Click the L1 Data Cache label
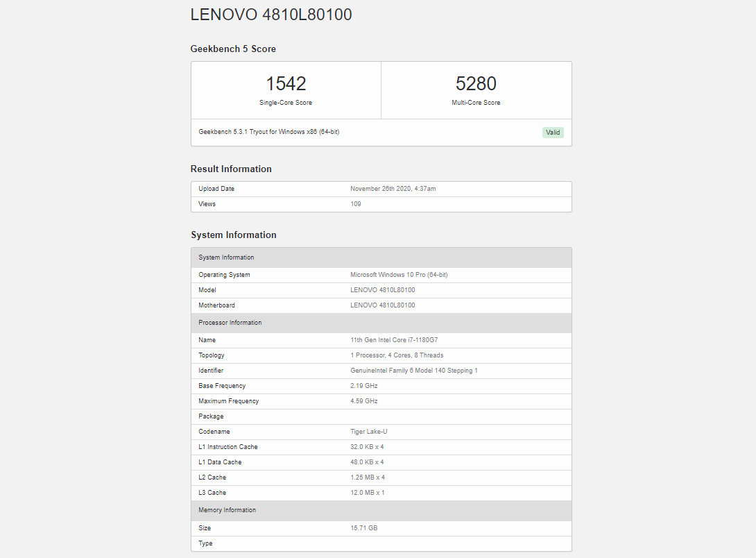 click(221, 462)
